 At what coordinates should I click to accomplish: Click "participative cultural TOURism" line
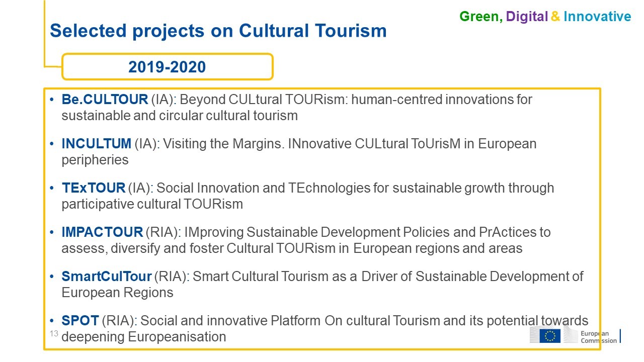click(x=152, y=204)
